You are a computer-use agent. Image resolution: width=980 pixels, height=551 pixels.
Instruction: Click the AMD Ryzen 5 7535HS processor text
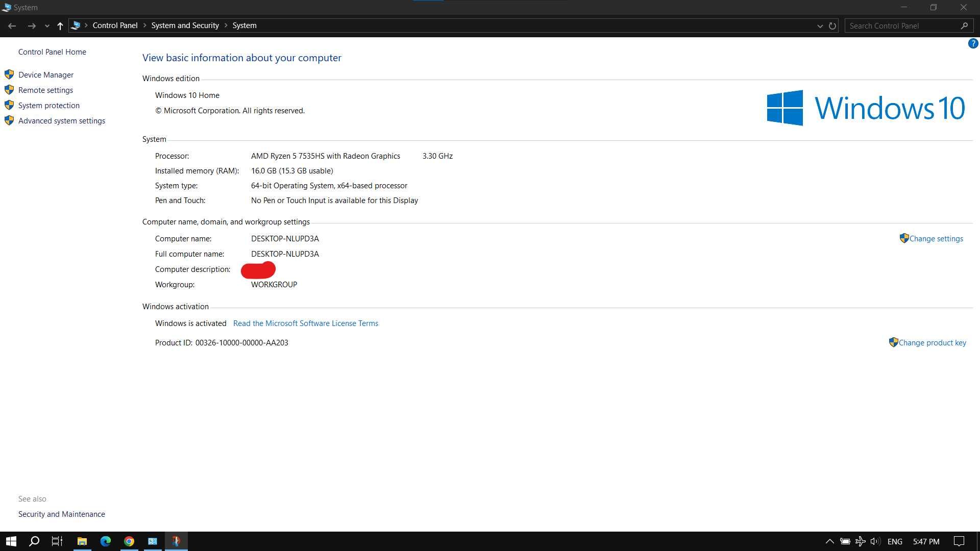325,156
